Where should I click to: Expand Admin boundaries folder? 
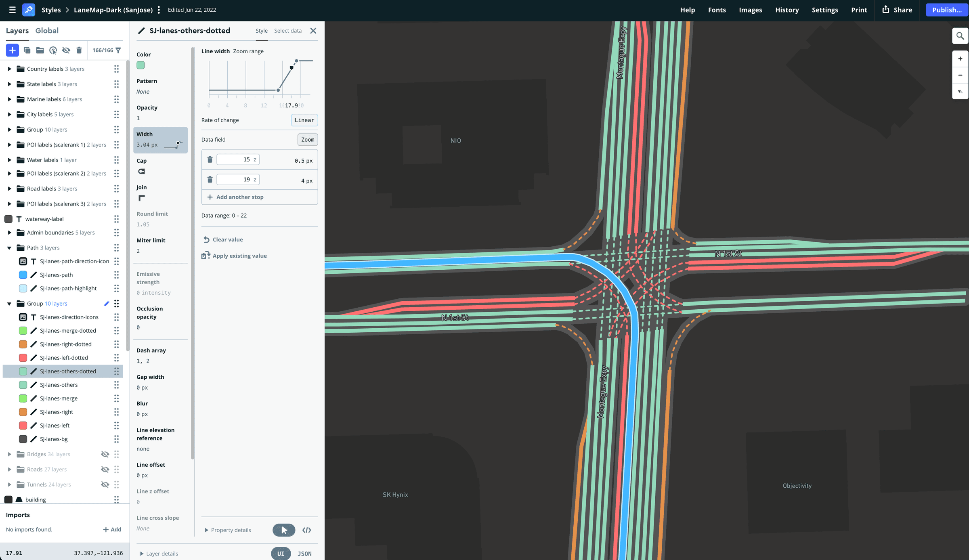click(x=10, y=233)
